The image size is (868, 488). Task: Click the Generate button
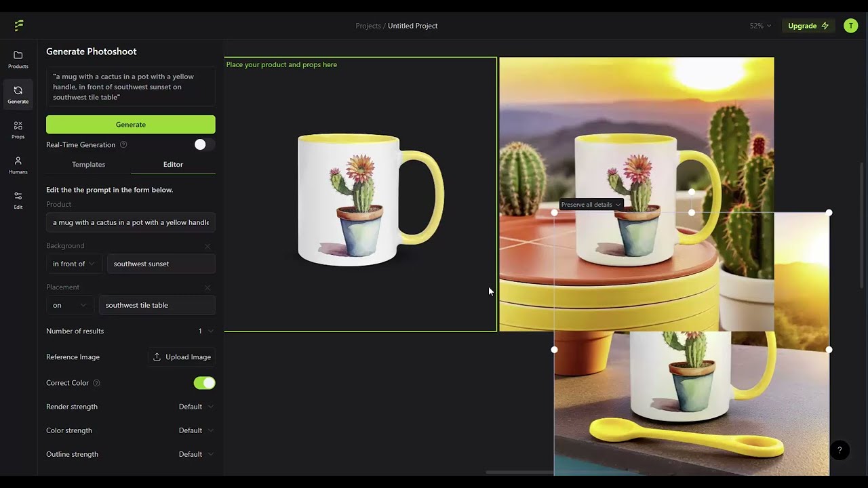(x=130, y=124)
